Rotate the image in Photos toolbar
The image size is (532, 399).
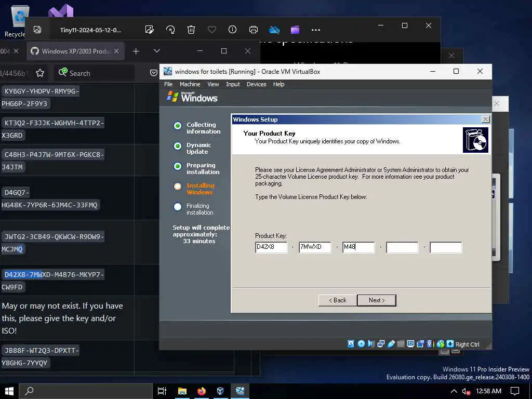pos(170,30)
